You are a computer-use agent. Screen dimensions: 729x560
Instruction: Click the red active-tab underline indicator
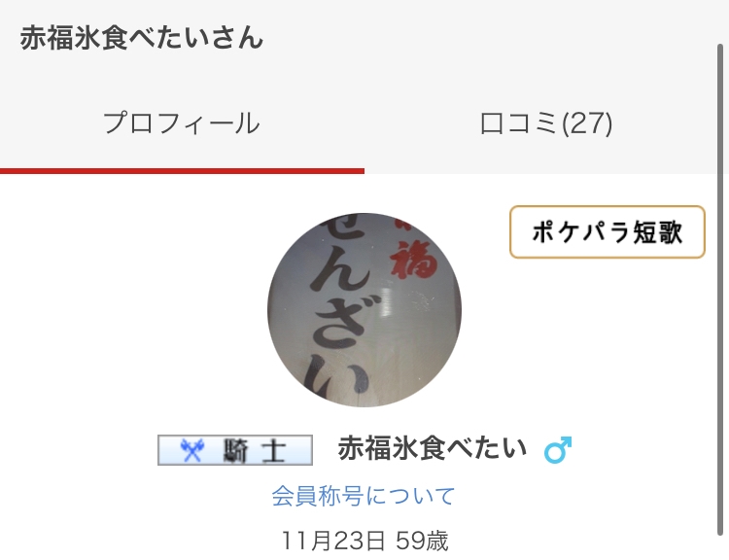(x=182, y=171)
